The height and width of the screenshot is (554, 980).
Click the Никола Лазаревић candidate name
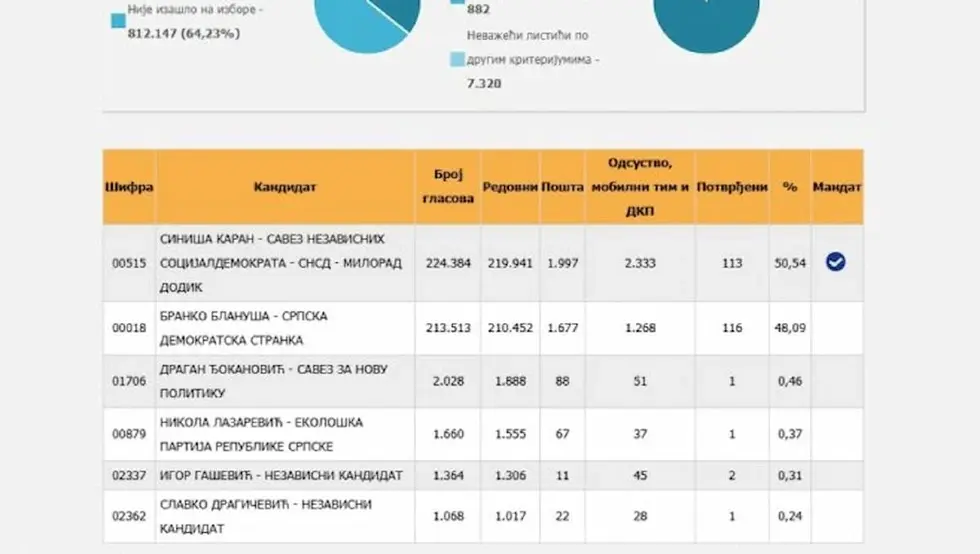pos(261,434)
